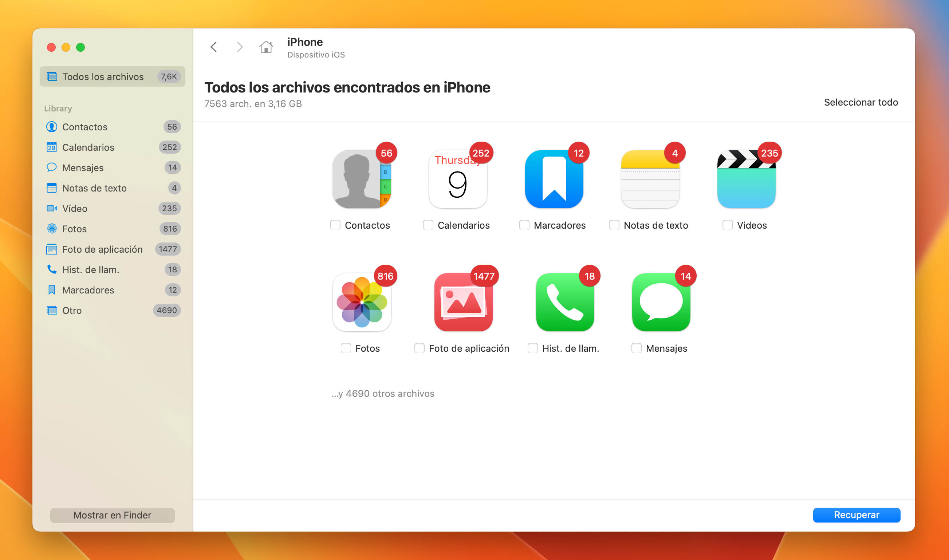Check the Contactos checkbox
The height and width of the screenshot is (560, 949).
pyautogui.click(x=335, y=225)
